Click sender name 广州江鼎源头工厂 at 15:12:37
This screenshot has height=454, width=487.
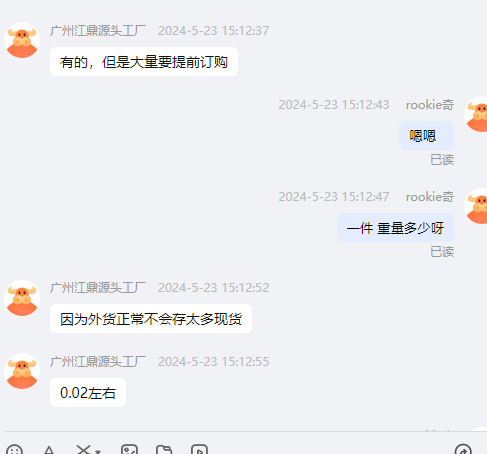coord(98,31)
